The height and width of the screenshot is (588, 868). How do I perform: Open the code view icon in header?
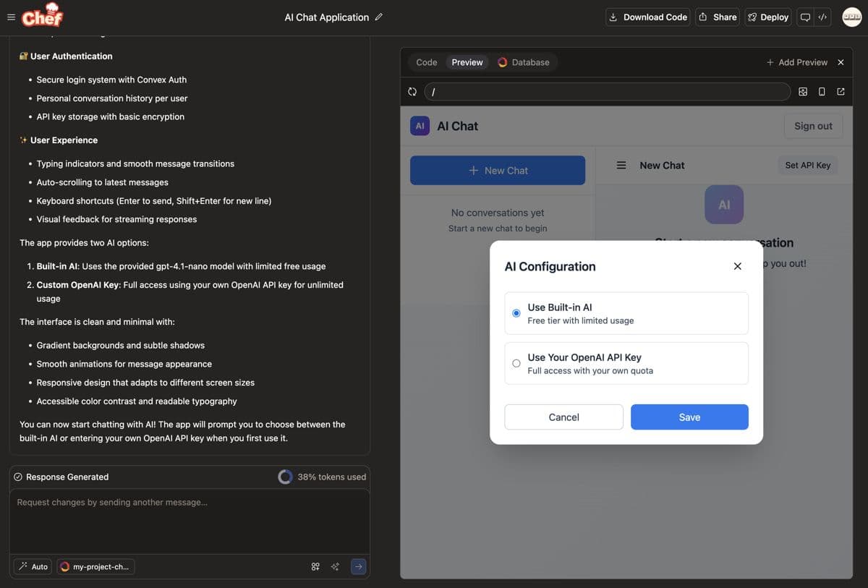click(x=822, y=17)
